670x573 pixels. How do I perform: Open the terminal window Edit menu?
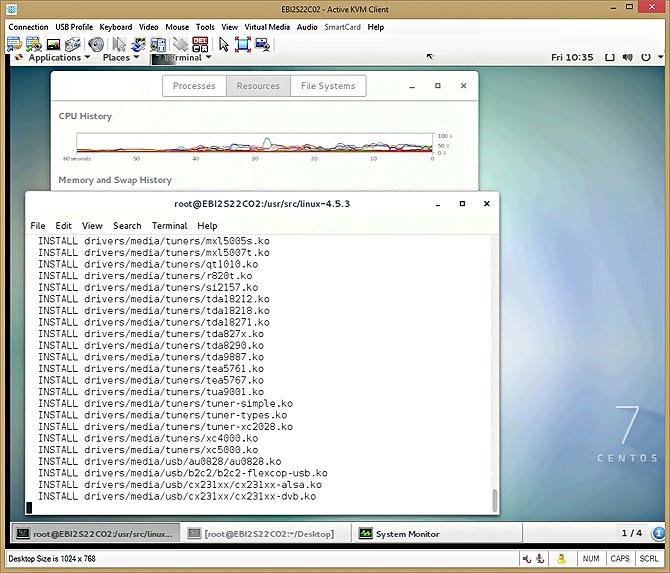point(63,226)
